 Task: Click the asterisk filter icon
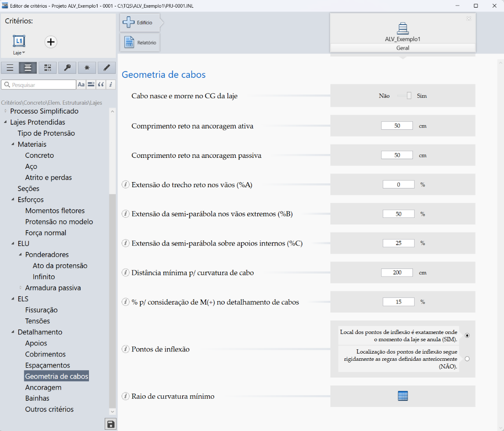[x=87, y=68]
